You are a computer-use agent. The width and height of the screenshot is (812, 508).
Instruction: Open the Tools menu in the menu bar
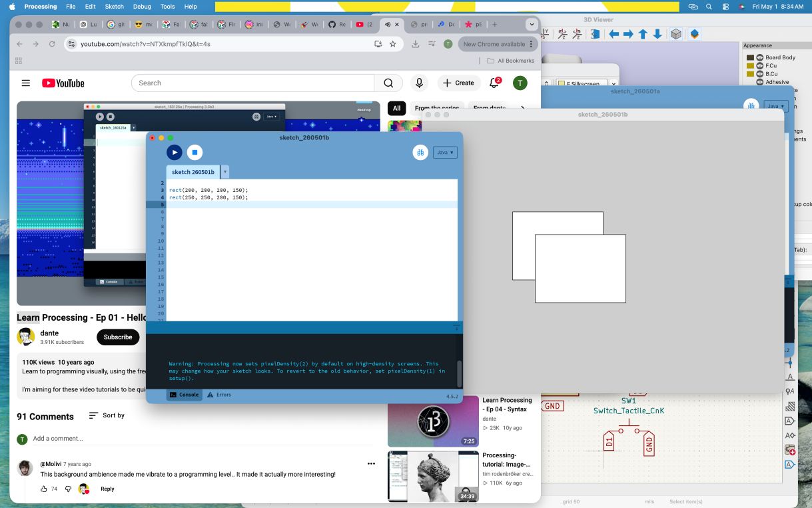pyautogui.click(x=167, y=6)
